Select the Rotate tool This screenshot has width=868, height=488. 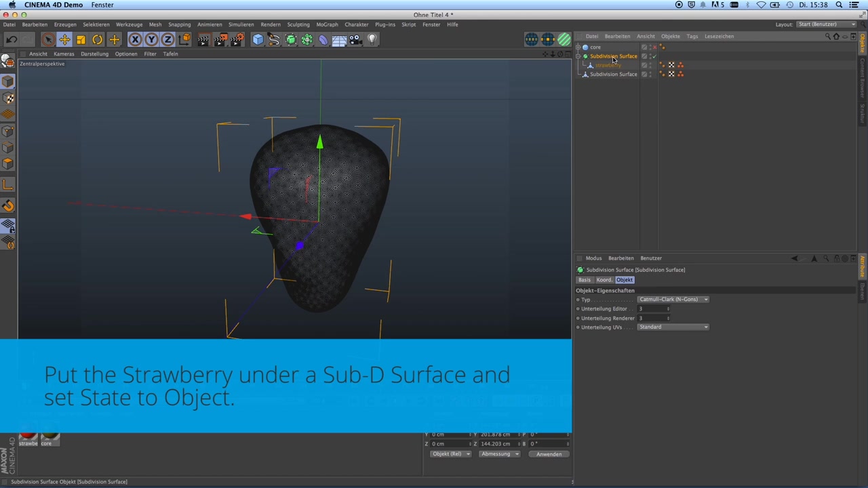click(98, 39)
